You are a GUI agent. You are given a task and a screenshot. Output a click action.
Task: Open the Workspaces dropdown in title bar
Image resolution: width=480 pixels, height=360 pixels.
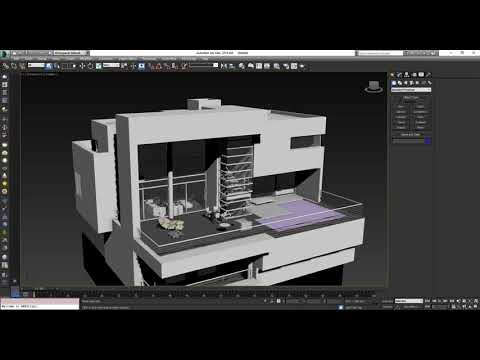point(71,53)
